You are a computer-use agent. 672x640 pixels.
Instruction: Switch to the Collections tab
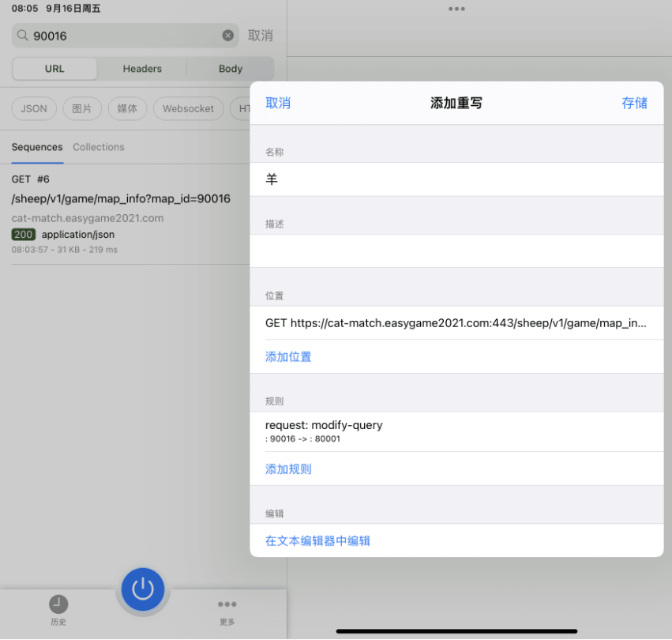[x=98, y=147]
